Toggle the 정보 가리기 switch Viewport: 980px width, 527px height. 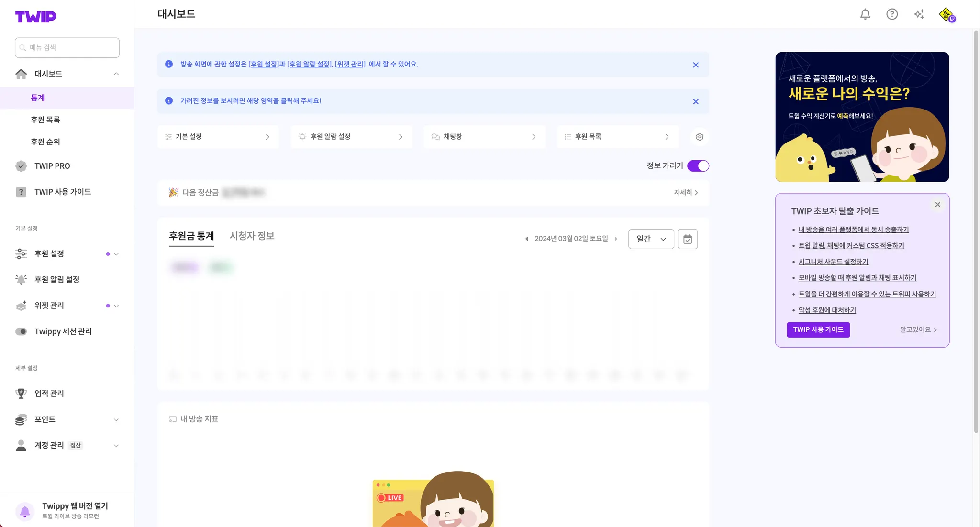(x=698, y=166)
